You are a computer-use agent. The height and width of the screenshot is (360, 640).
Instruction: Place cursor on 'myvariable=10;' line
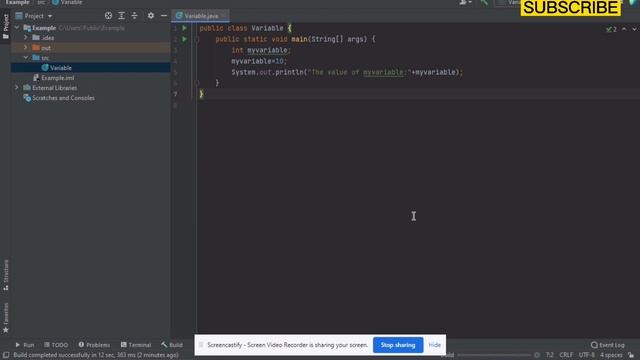coord(259,61)
